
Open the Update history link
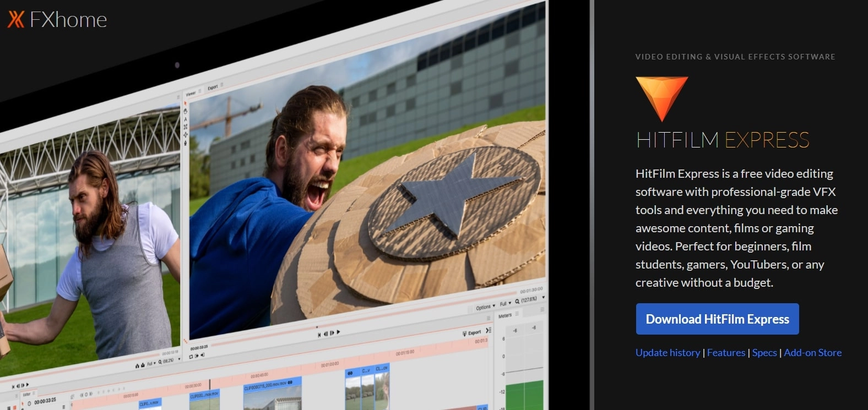[668, 353]
